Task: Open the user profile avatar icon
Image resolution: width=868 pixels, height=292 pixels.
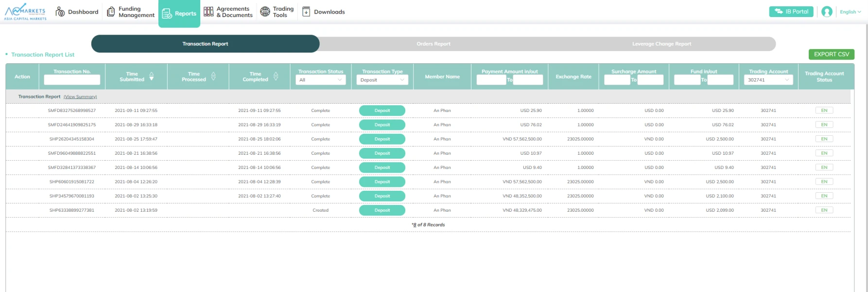Action: [827, 12]
